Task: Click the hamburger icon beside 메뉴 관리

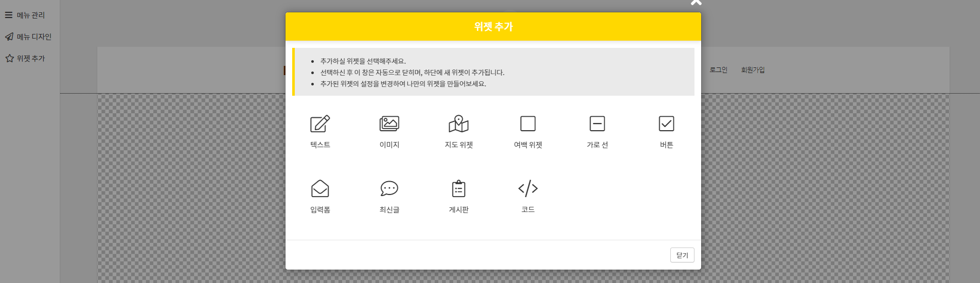Action: (9, 15)
